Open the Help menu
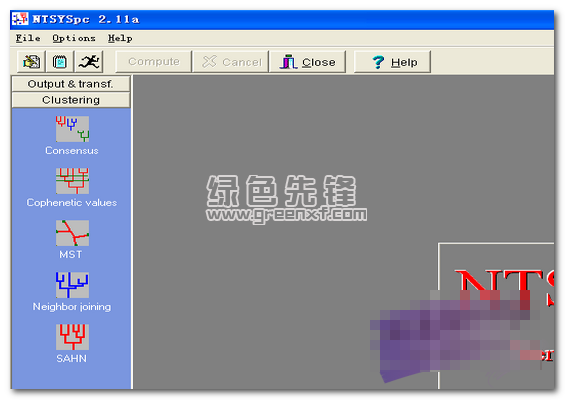 (x=120, y=38)
